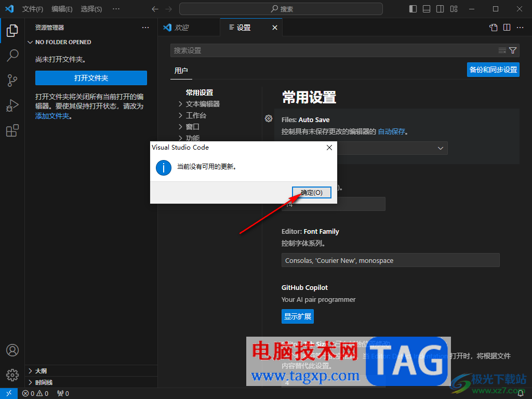The height and width of the screenshot is (399, 532).
Task: Open the notifications bell in status bar
Action: coord(521,393)
